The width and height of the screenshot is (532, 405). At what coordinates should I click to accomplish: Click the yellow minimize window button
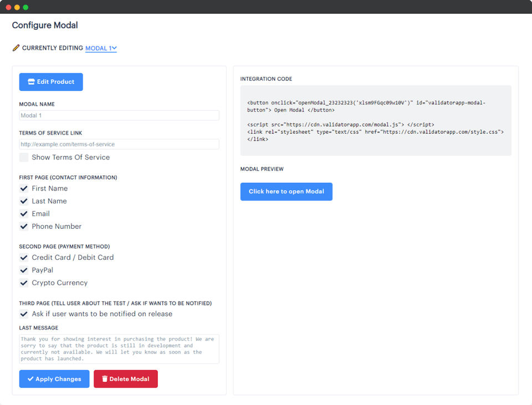pos(17,7)
